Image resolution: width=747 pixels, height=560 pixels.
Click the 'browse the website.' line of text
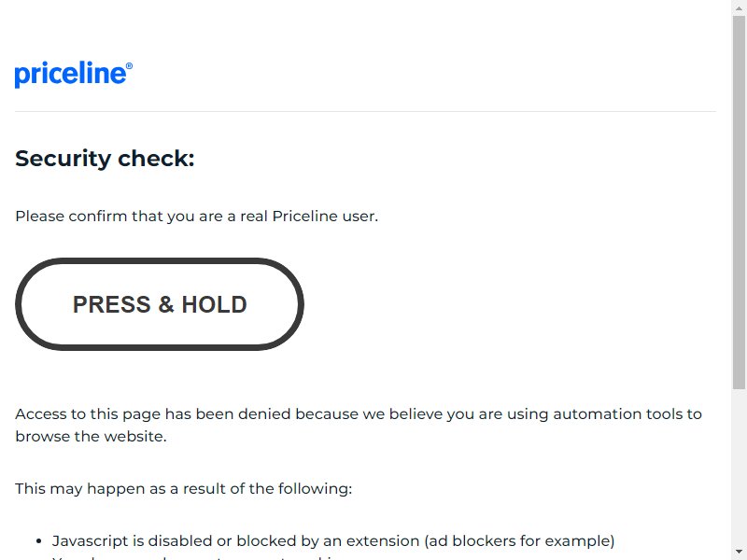91,436
